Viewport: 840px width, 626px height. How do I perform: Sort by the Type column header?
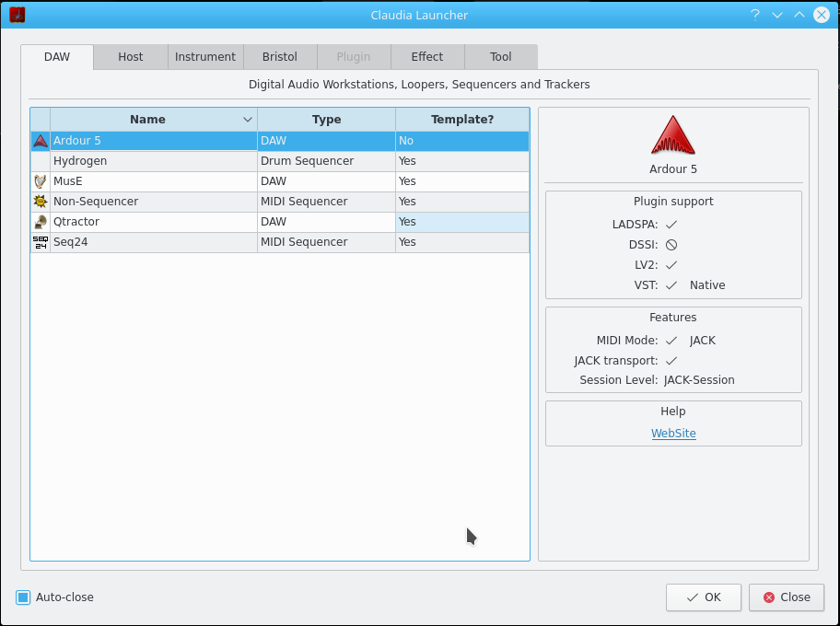click(327, 120)
